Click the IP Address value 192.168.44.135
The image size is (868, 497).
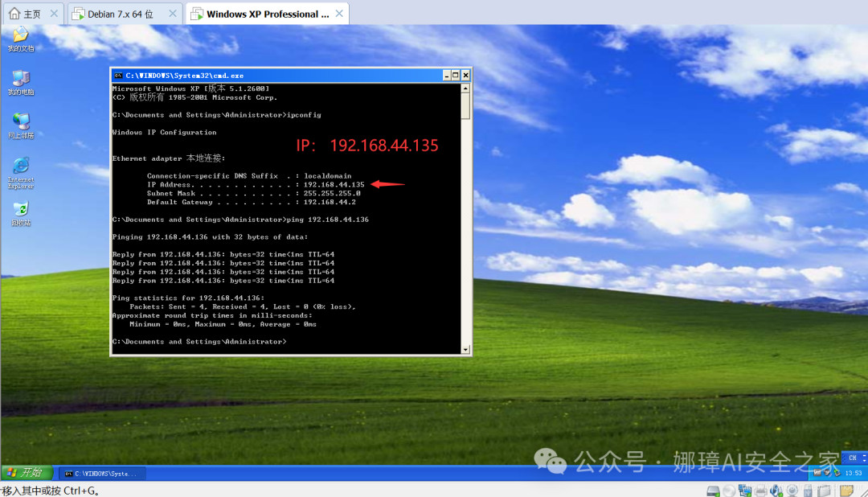(334, 184)
